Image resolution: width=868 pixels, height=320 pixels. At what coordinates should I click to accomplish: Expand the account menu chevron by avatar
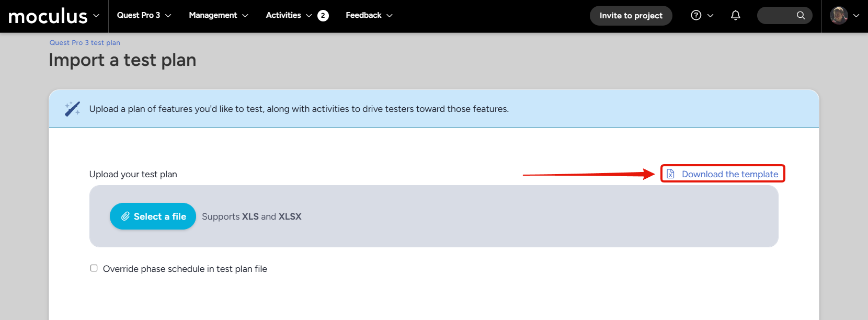(x=856, y=16)
